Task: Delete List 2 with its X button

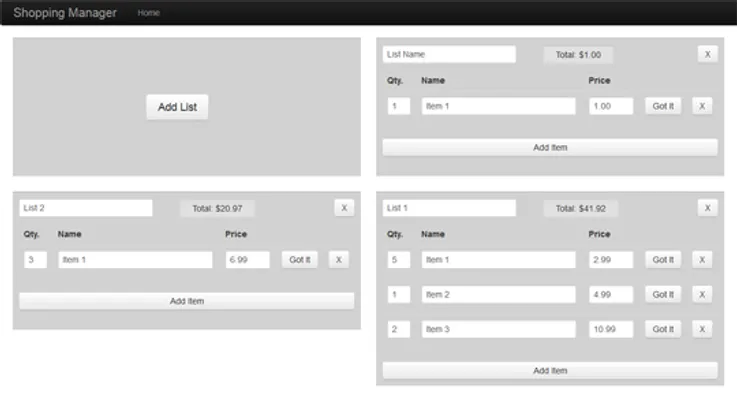Action: pos(344,208)
